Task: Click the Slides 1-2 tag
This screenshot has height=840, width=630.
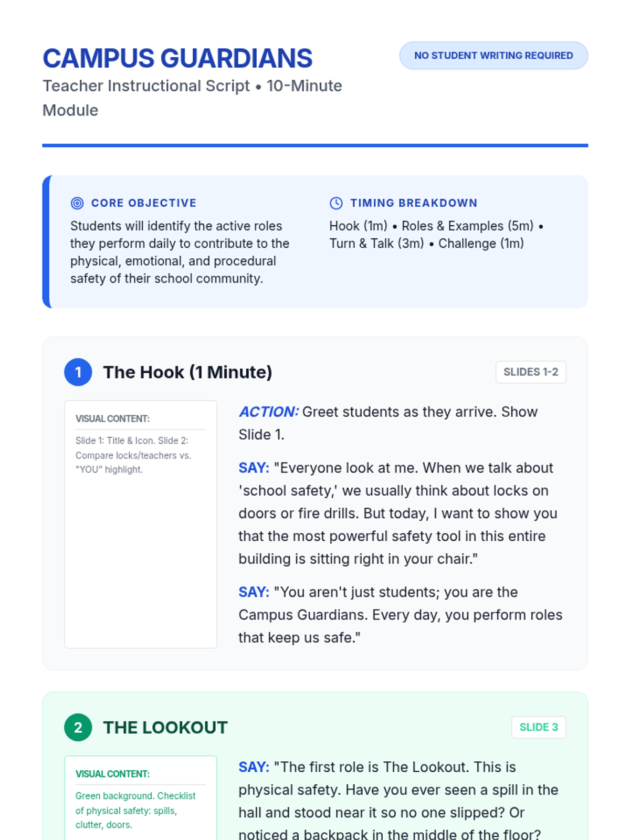Action: [530, 372]
